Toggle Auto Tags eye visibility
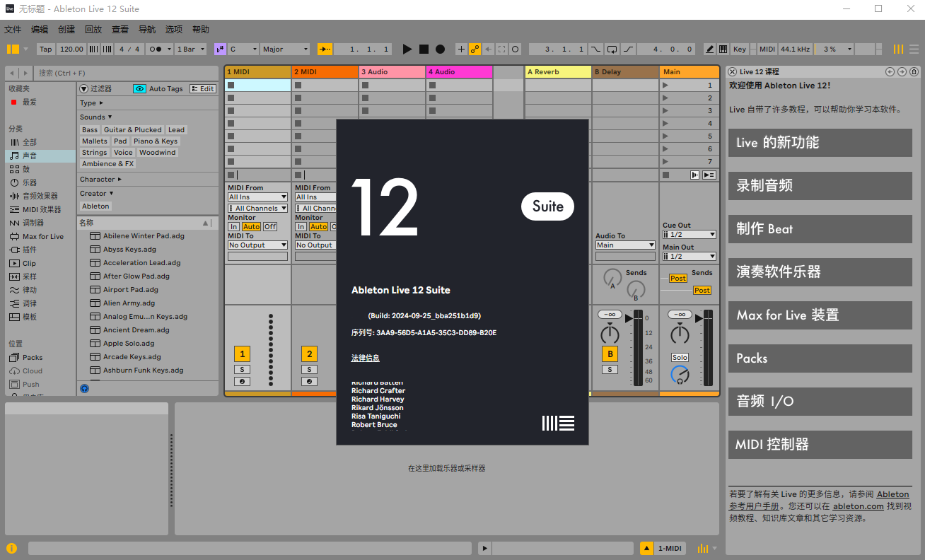This screenshot has height=560, width=925. click(x=139, y=89)
